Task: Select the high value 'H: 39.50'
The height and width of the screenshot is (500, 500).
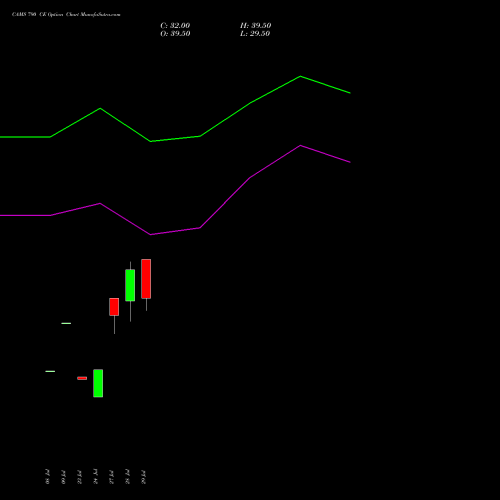Action: (x=255, y=26)
